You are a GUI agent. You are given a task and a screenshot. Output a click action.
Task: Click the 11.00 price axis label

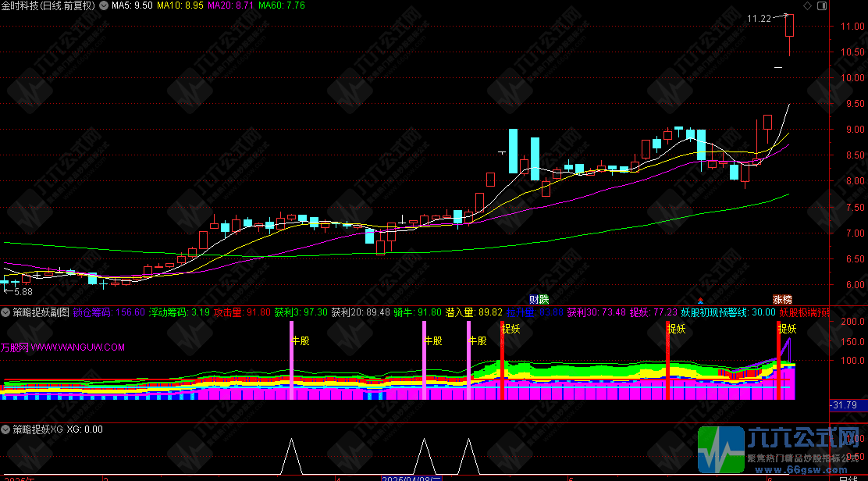tap(852, 27)
